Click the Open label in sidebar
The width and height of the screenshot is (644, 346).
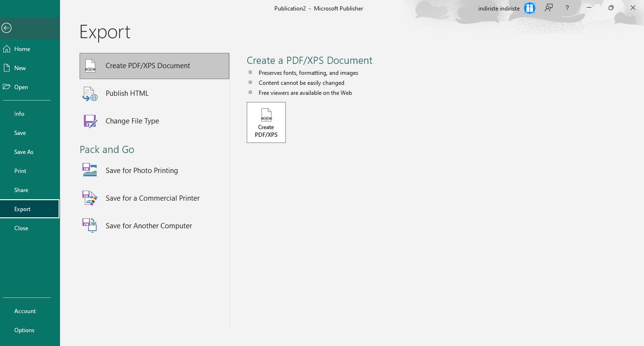21,87
